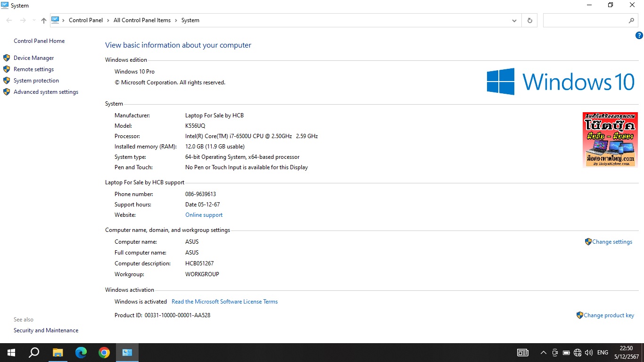Image resolution: width=644 pixels, height=362 pixels.
Task: Open Device Manager link
Action: (33, 58)
